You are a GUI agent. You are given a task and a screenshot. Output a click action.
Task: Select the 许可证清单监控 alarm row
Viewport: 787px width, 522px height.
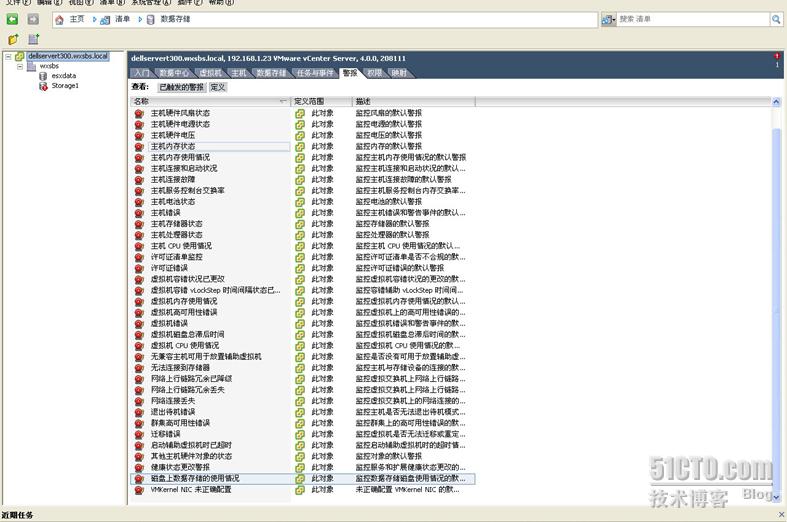(x=302, y=257)
